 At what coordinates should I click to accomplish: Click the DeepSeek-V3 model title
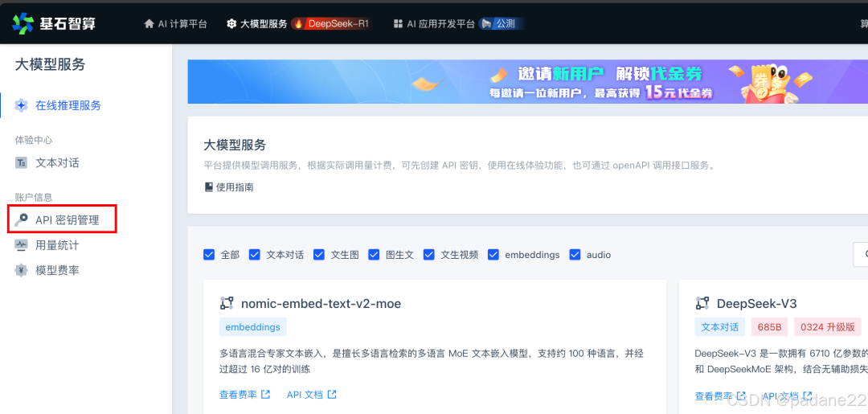tap(757, 303)
